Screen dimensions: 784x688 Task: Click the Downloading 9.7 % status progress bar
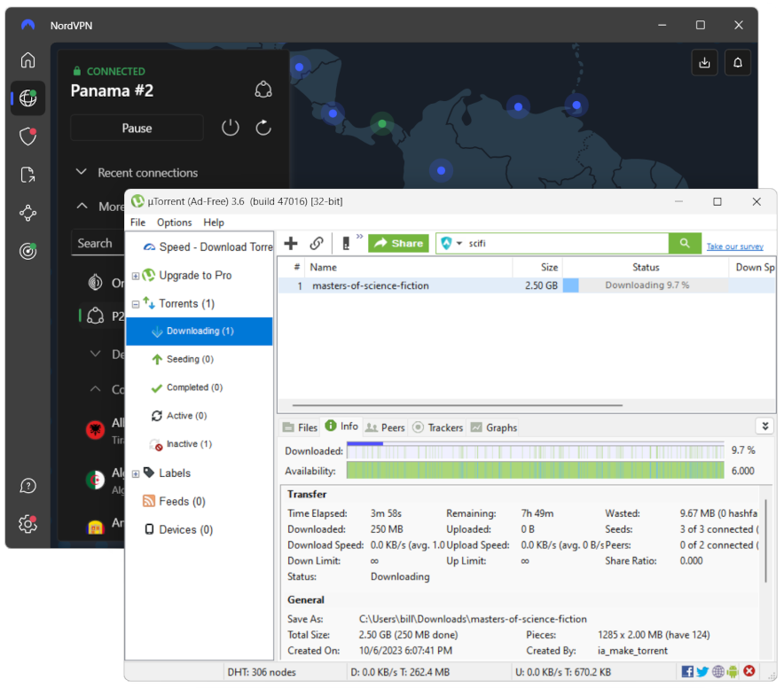click(x=646, y=285)
